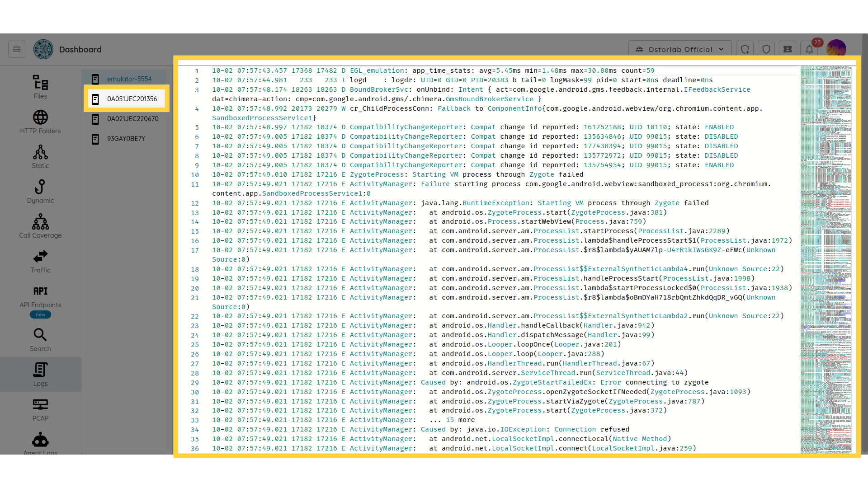
Task: Select device 0A021JEC220670
Action: coord(132,119)
